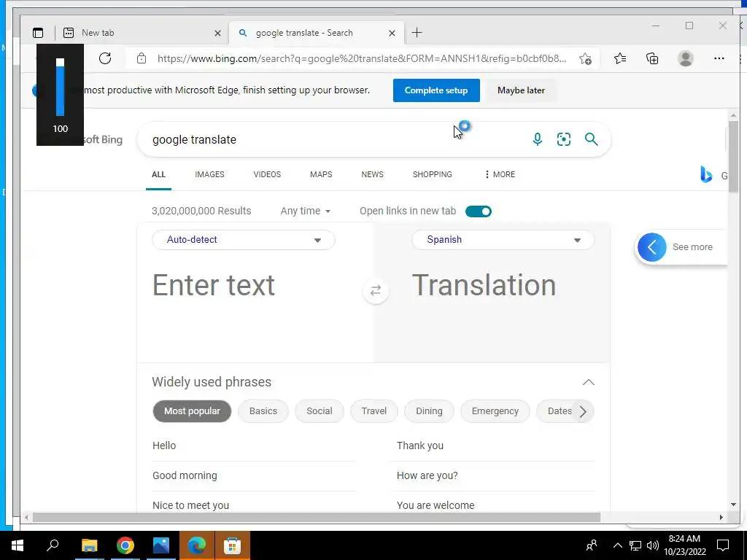Add this page to favorites
747x560 pixels.
coord(585,58)
